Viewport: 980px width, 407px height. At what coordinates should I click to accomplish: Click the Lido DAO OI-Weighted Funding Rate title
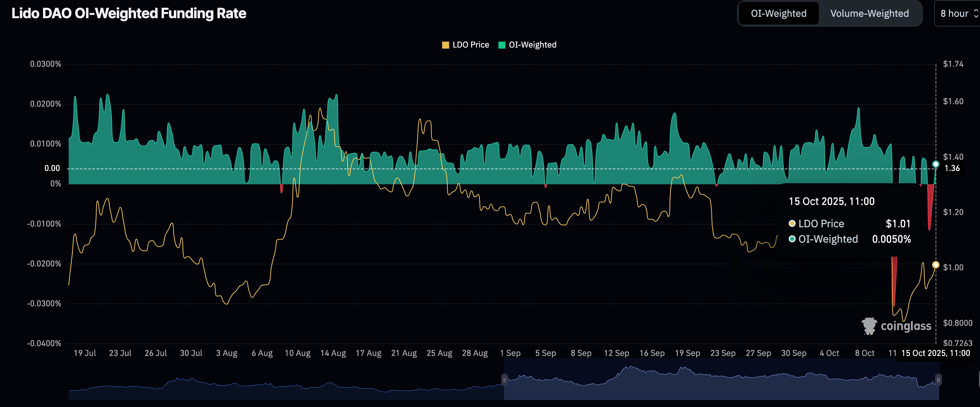[x=129, y=13]
